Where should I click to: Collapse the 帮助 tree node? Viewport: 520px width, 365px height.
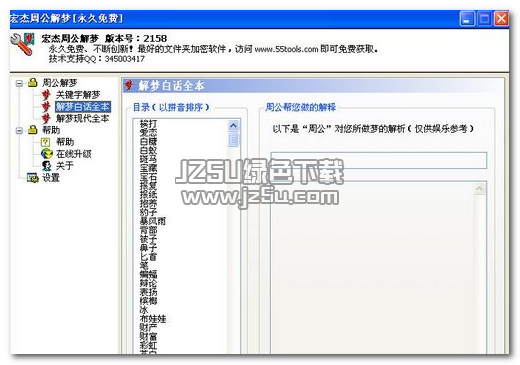click(x=19, y=130)
